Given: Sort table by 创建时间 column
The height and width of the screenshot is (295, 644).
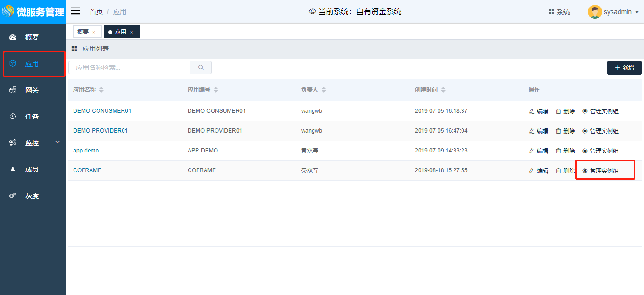Looking at the screenshot, I should (x=443, y=90).
